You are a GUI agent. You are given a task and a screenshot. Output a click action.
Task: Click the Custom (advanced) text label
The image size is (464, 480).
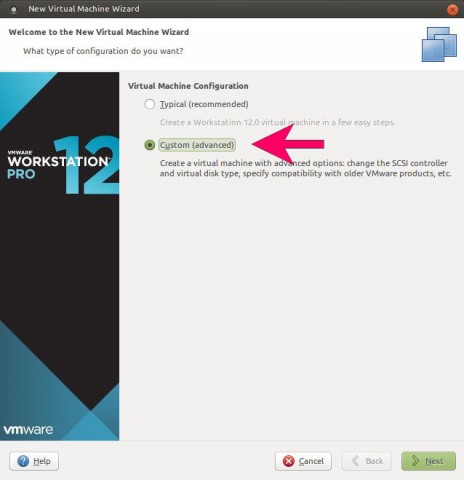click(x=197, y=145)
